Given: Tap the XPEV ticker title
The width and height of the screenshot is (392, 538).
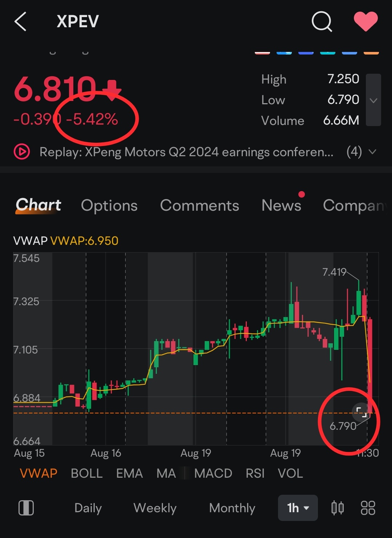Looking at the screenshot, I should tap(78, 21).
